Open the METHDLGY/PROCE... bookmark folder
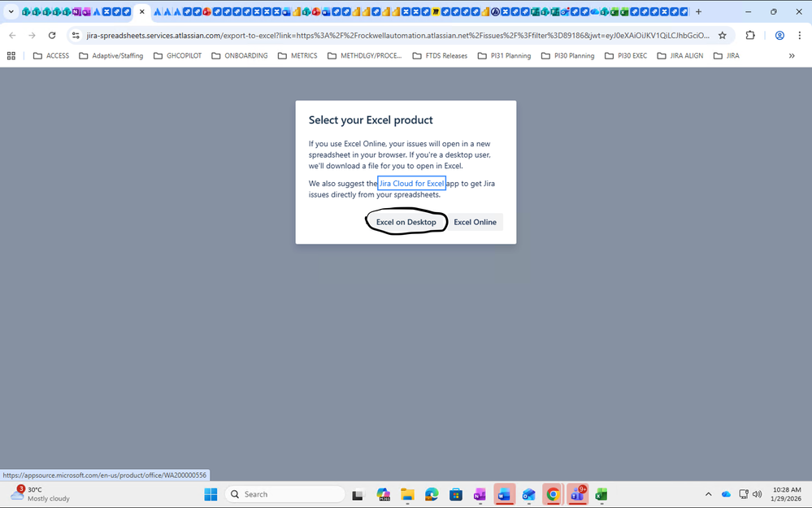The width and height of the screenshot is (812, 508). tap(365, 55)
